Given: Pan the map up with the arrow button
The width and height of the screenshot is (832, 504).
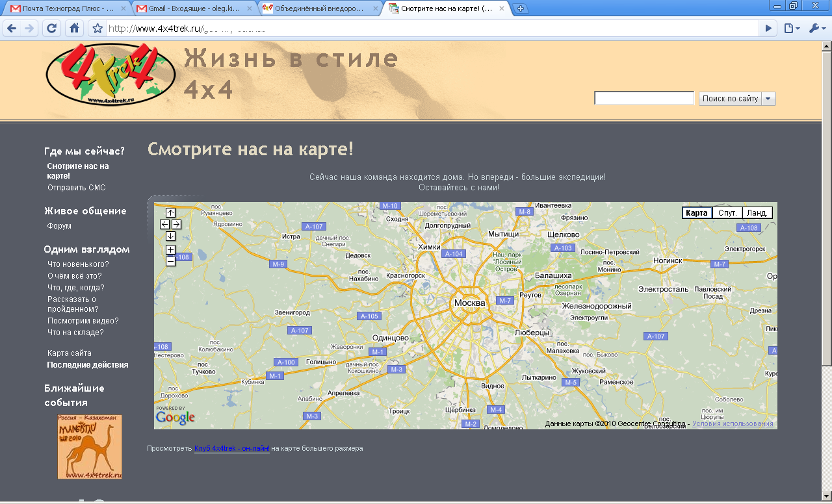Looking at the screenshot, I should click(x=170, y=212).
